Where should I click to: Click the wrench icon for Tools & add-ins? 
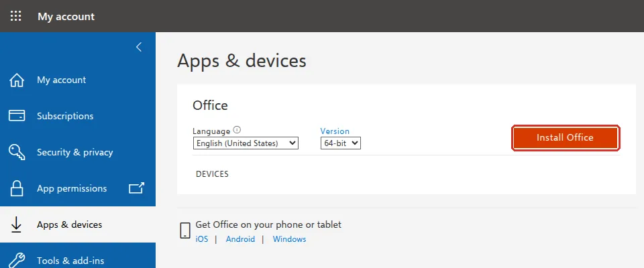click(16, 260)
